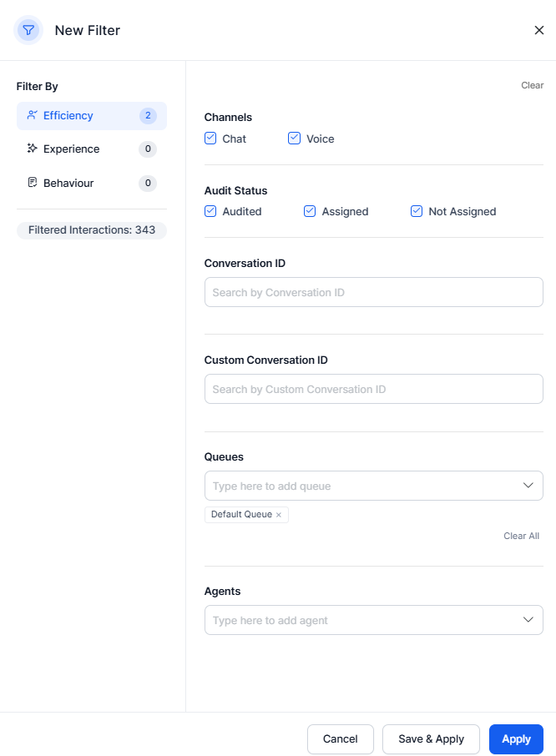Uncheck the Chat channel checkbox

coord(210,139)
